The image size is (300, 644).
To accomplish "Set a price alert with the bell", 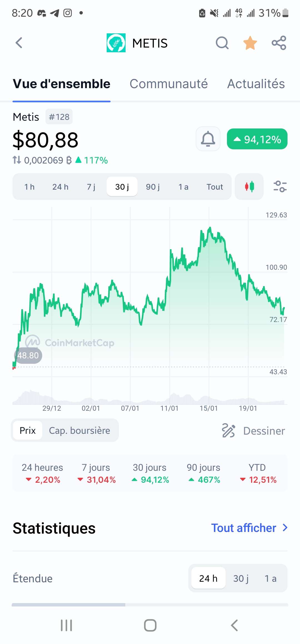I will pos(208,139).
